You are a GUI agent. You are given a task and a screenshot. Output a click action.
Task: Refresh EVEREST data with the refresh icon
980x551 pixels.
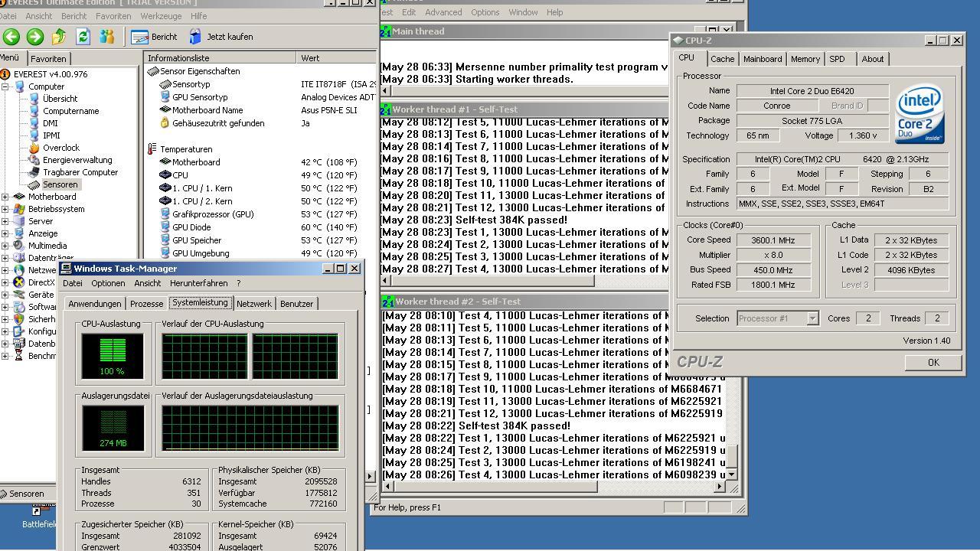click(83, 36)
